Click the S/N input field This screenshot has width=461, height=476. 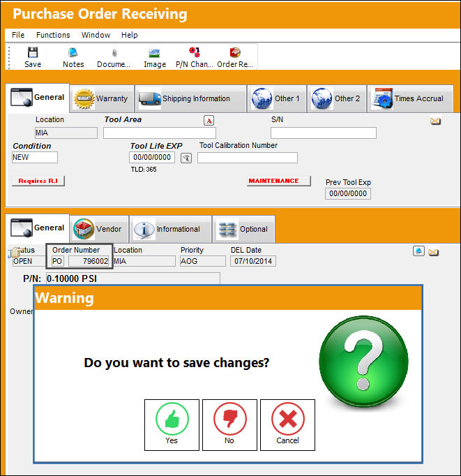tap(324, 133)
